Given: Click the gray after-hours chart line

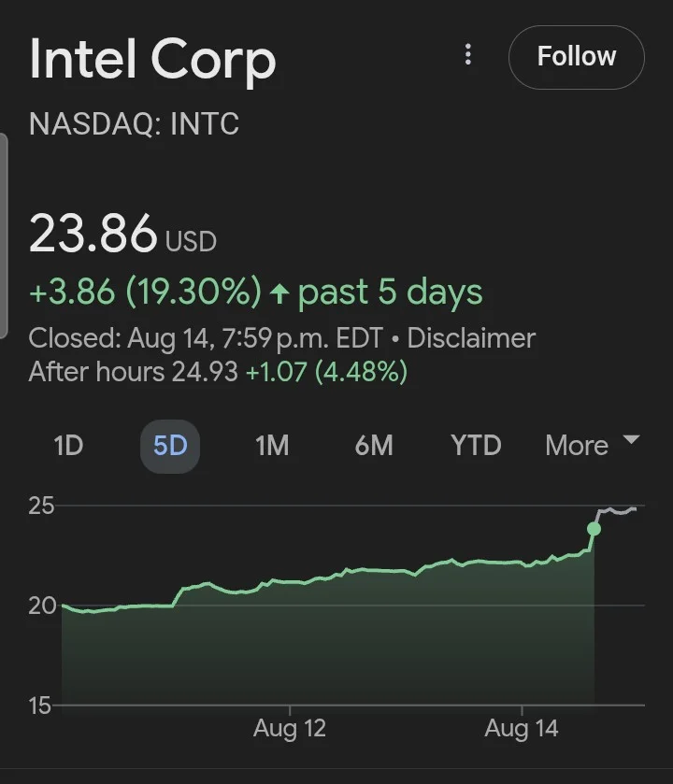Looking at the screenshot, I should (x=619, y=510).
